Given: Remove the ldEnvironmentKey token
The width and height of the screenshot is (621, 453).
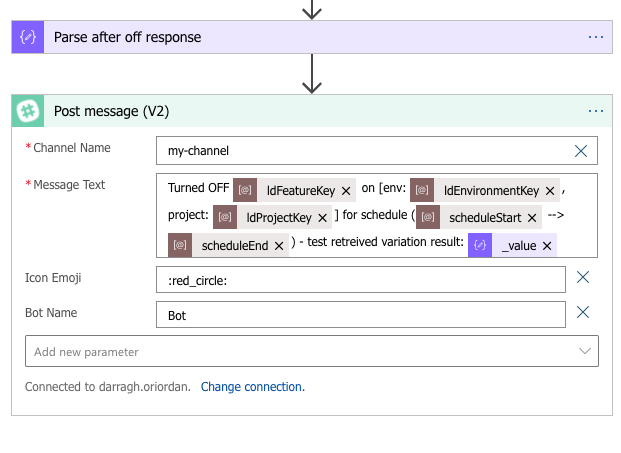Looking at the screenshot, I should tap(550, 191).
